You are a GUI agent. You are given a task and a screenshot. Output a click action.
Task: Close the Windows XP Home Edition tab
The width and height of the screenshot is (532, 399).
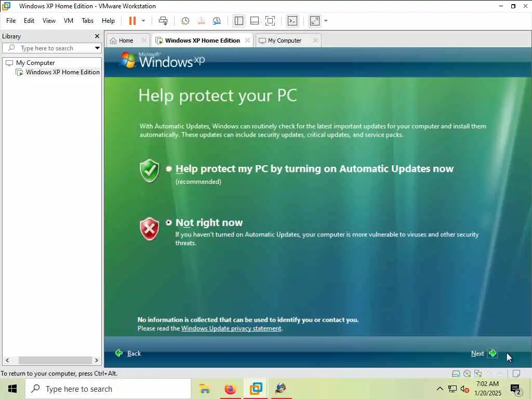click(248, 41)
